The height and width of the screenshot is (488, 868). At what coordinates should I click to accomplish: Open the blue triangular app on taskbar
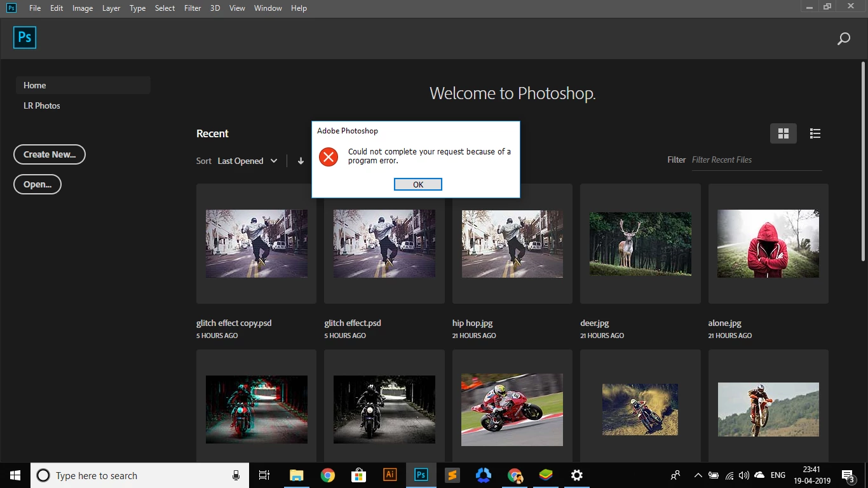(x=484, y=475)
